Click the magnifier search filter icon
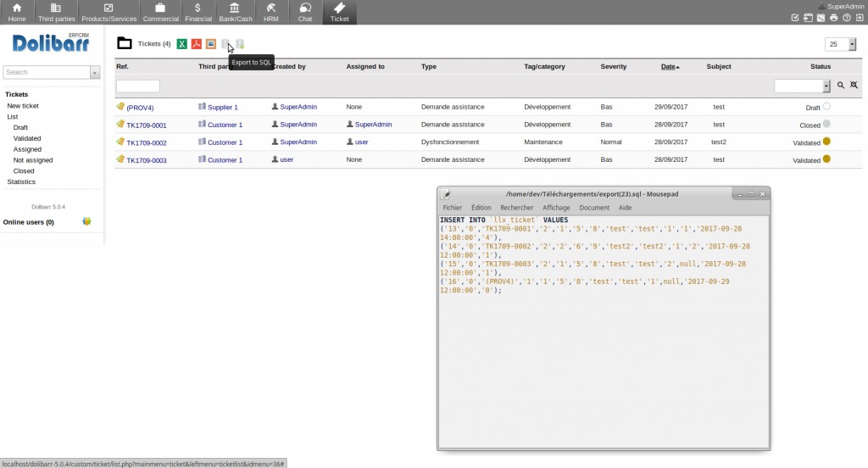The image size is (868, 468). pos(841,86)
